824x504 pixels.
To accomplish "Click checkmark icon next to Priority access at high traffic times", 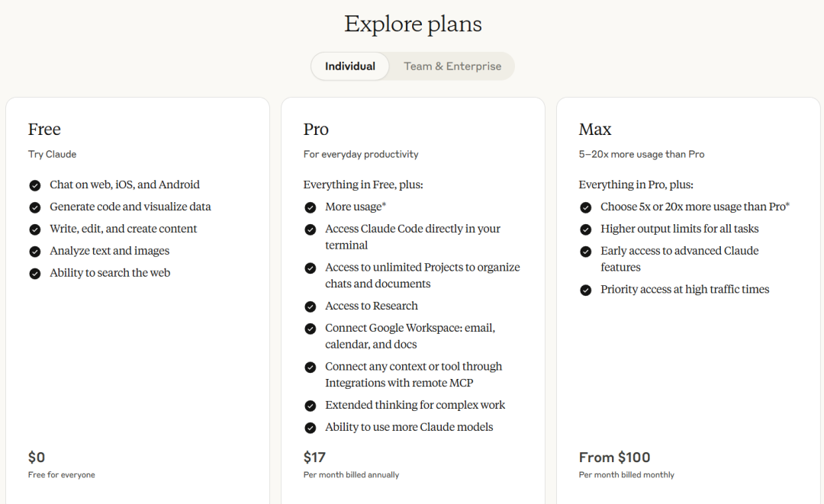I will click(585, 290).
